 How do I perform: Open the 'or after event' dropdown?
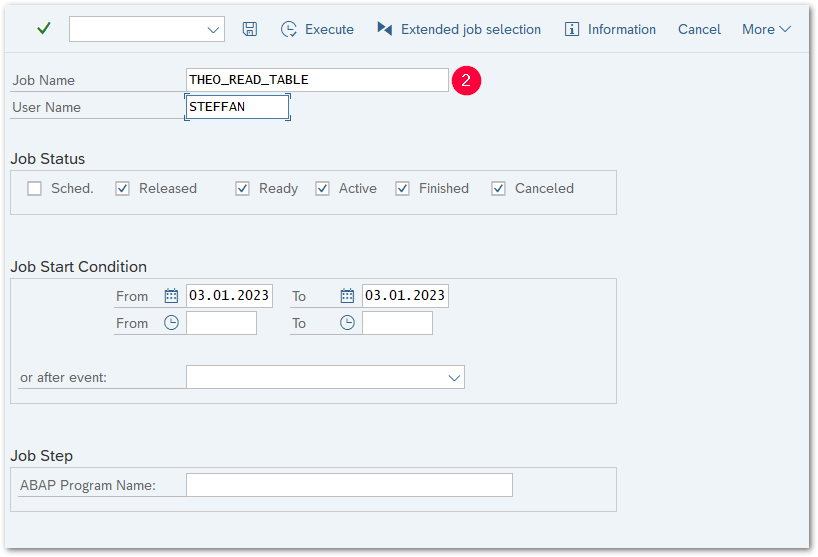pos(454,377)
